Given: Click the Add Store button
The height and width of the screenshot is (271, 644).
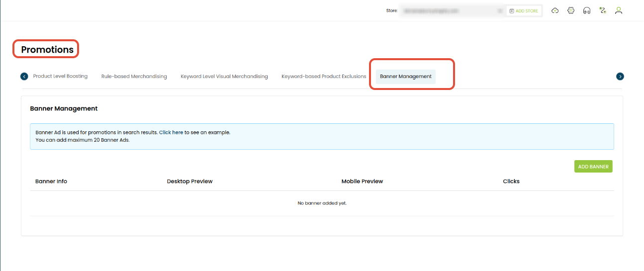Looking at the screenshot, I should click(524, 11).
